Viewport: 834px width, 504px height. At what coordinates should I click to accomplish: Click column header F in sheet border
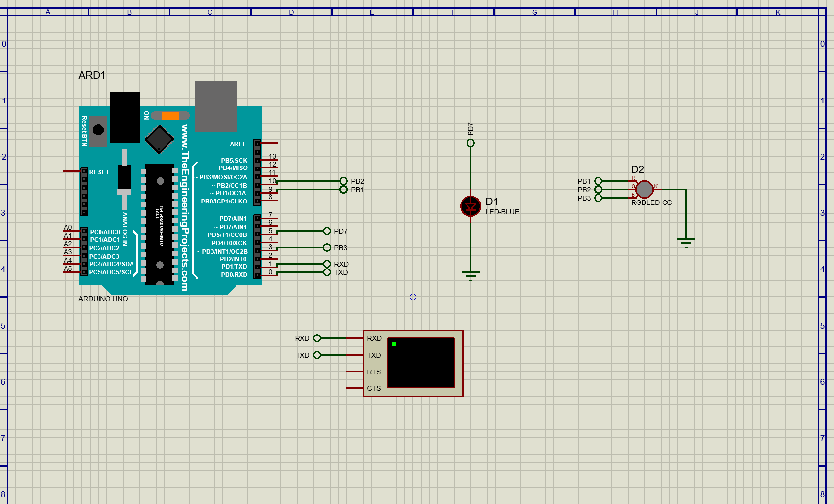click(453, 12)
